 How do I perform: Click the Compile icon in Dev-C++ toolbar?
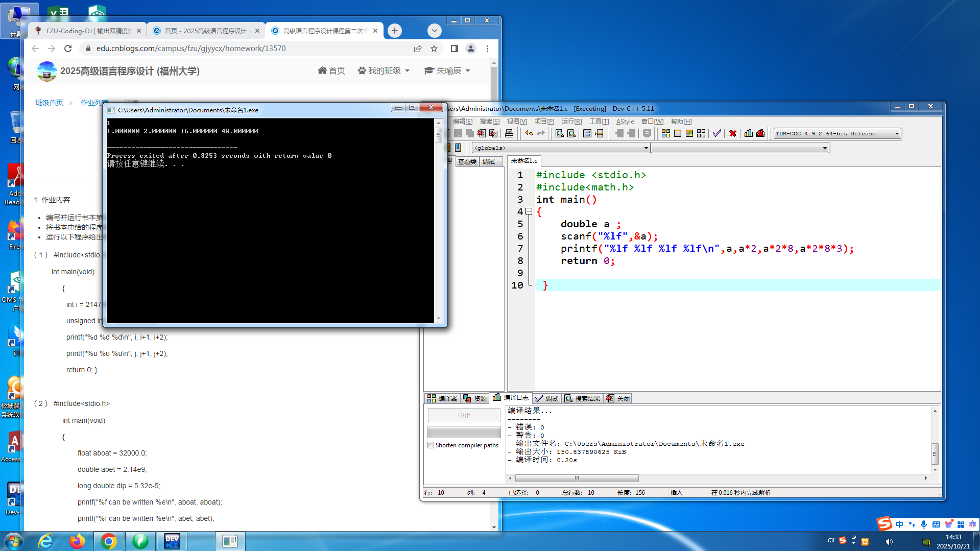click(x=666, y=133)
